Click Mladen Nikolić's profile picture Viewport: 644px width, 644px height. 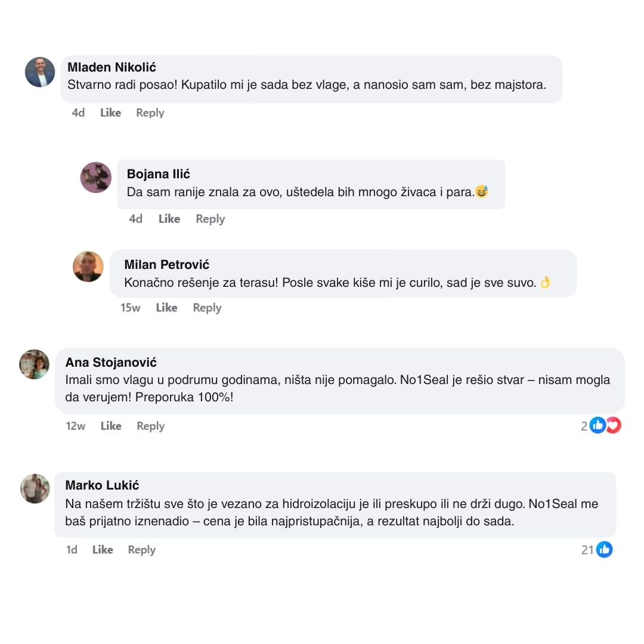[x=40, y=72]
